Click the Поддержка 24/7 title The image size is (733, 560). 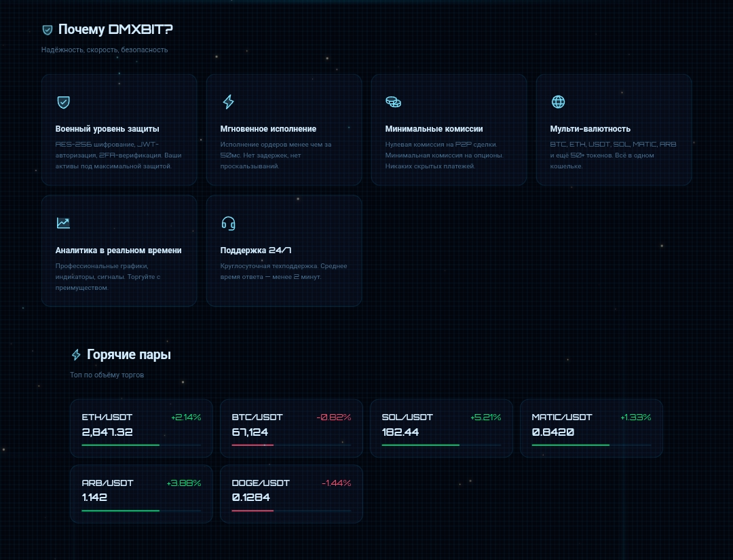click(256, 250)
